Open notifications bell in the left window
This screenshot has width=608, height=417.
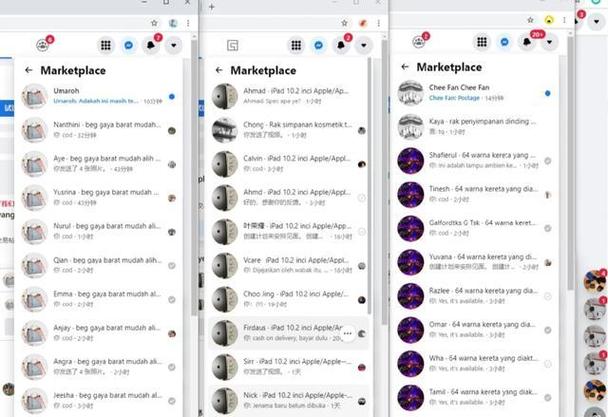(151, 45)
